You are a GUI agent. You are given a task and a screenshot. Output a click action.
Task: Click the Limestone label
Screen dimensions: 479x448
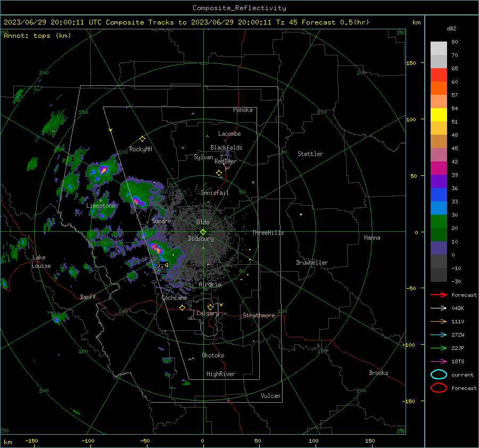101,206
